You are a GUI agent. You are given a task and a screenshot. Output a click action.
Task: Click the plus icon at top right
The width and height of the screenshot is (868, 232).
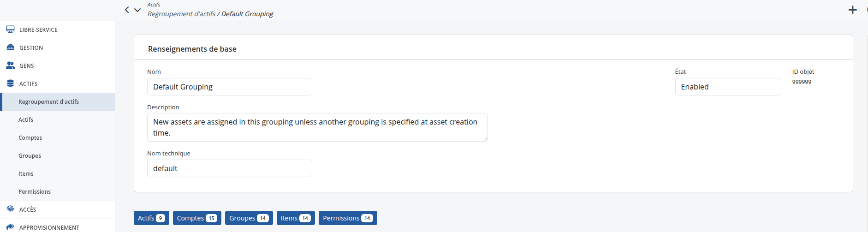pyautogui.click(x=853, y=10)
